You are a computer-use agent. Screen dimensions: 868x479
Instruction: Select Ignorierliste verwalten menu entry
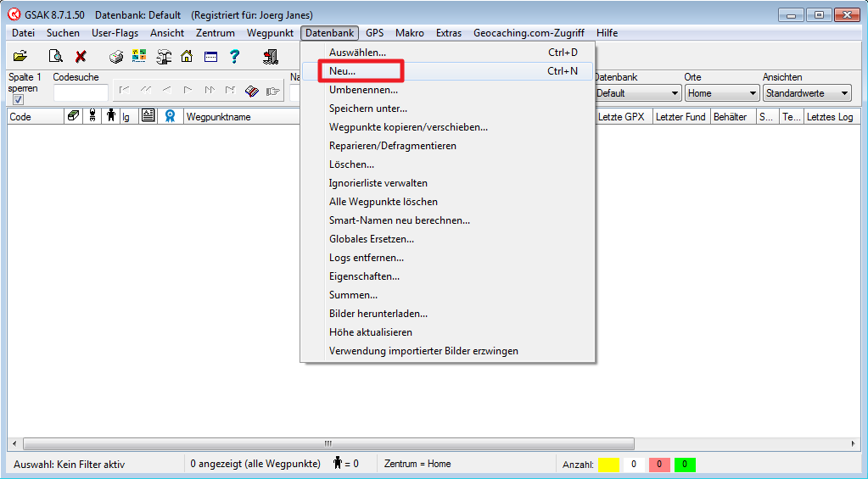pyautogui.click(x=447, y=183)
